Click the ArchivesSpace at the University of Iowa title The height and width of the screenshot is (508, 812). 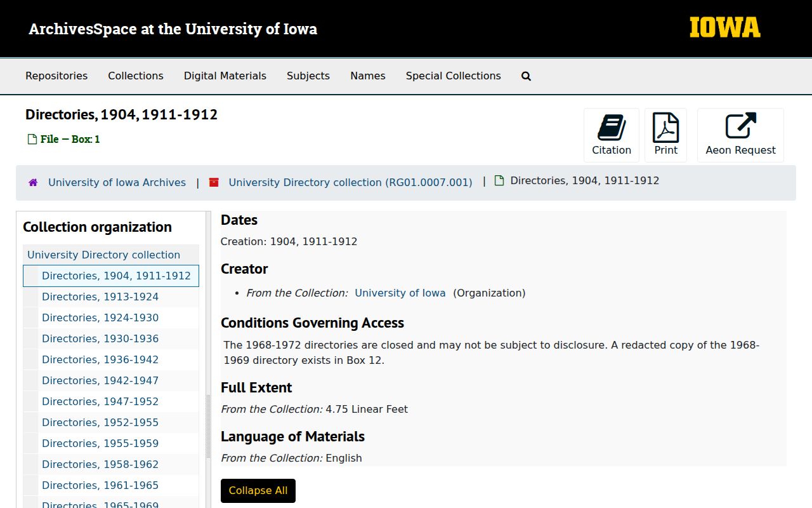[173, 29]
